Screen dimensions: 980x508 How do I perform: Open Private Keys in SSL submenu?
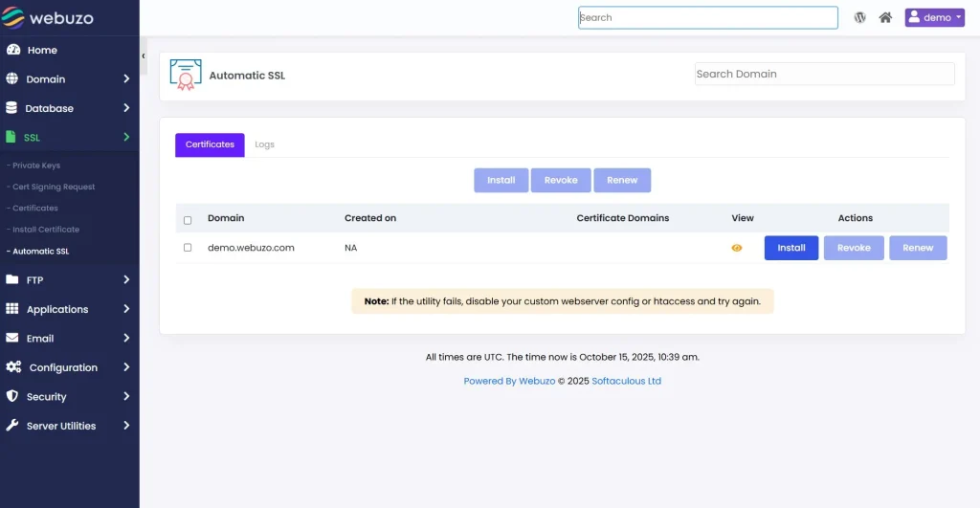pos(36,166)
